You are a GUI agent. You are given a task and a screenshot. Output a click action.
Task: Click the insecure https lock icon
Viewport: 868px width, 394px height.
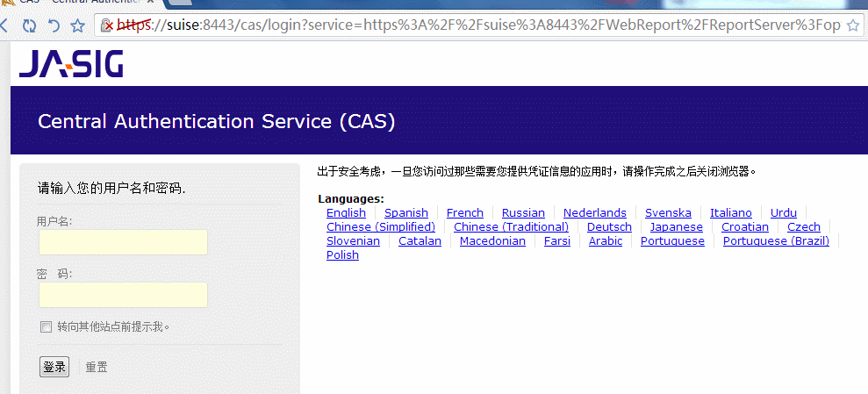[107, 25]
